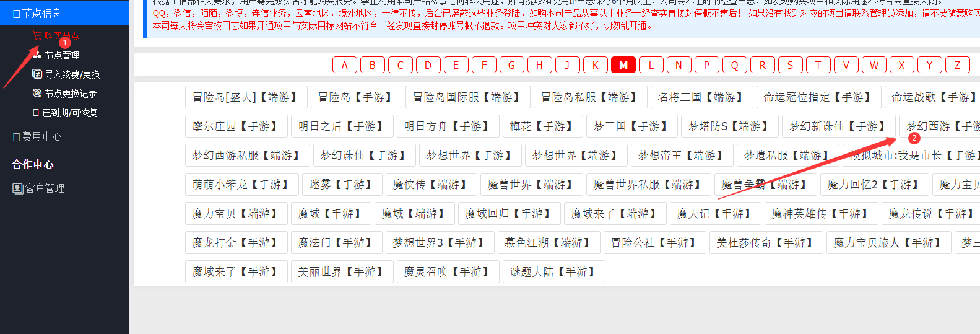Click the 客户管理 user icon
The width and height of the screenshot is (980, 334).
tap(18, 188)
